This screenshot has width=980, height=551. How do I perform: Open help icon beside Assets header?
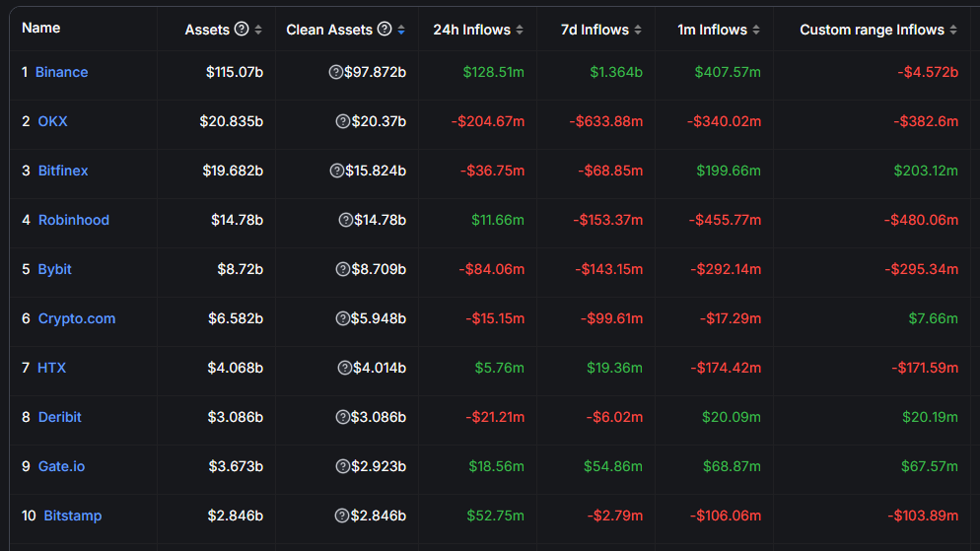tap(242, 29)
